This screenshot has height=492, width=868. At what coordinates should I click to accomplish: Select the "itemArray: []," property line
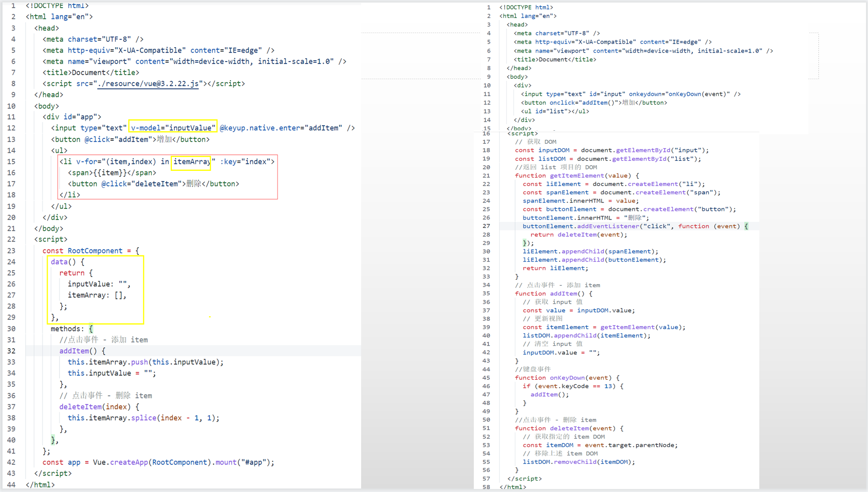(97, 295)
